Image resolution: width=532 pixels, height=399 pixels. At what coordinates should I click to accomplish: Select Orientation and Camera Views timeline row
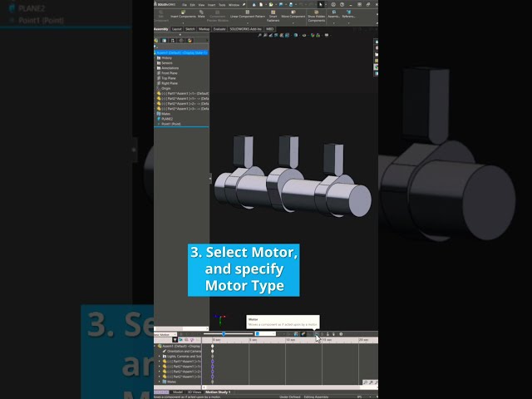pyautogui.click(x=181, y=351)
